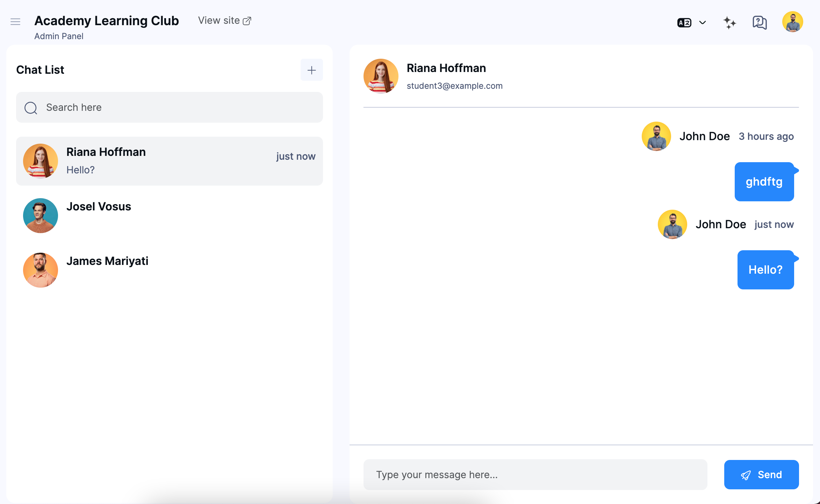Click John Doe's avatar beside ghdftg message
This screenshot has width=820, height=504.
coord(656,136)
